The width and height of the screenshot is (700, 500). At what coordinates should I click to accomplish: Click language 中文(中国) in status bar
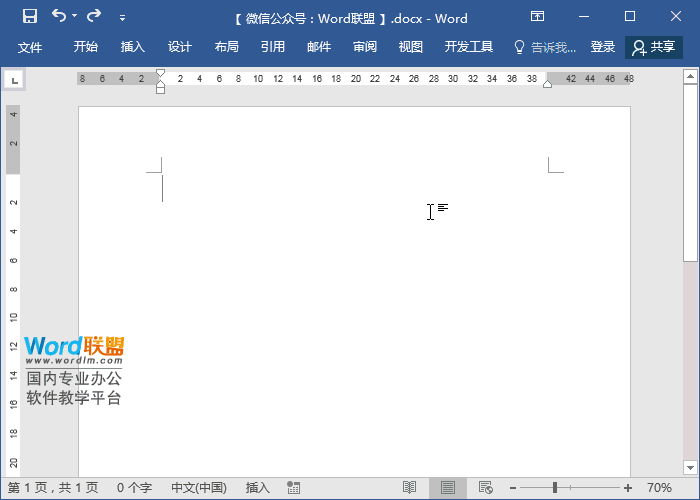coord(199,488)
